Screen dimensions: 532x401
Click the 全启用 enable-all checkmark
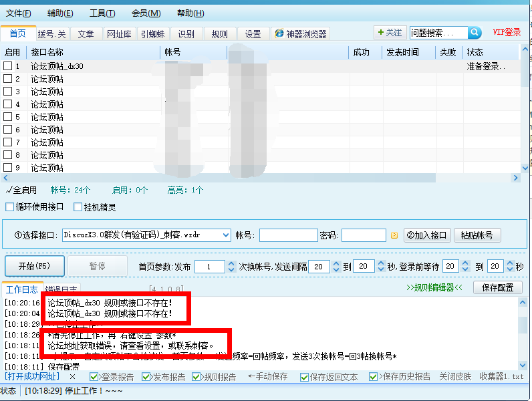[8, 190]
